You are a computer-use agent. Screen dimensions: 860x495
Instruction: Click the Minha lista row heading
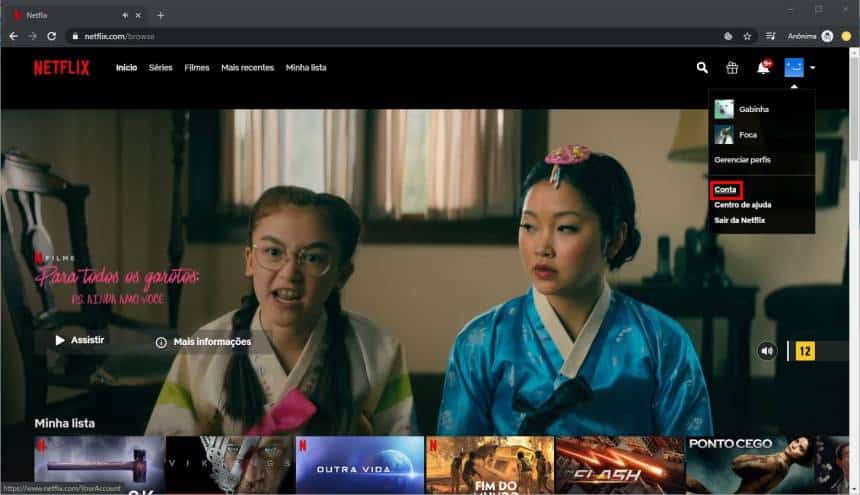click(65, 423)
